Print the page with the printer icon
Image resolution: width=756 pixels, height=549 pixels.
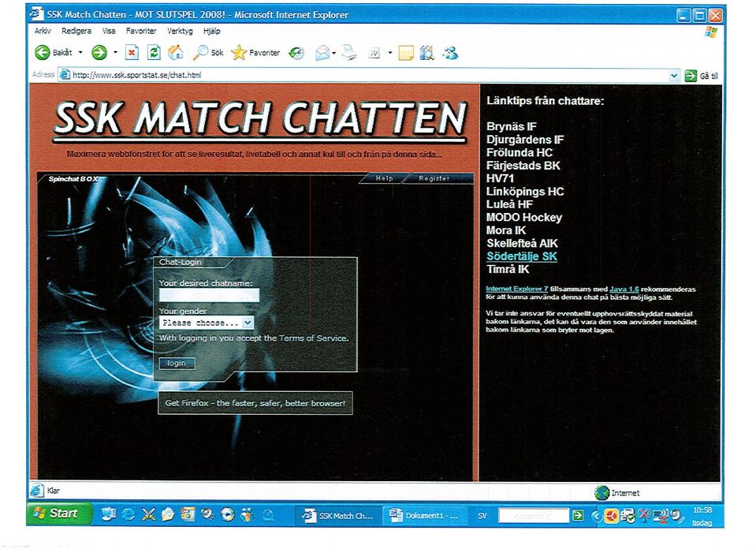(349, 53)
